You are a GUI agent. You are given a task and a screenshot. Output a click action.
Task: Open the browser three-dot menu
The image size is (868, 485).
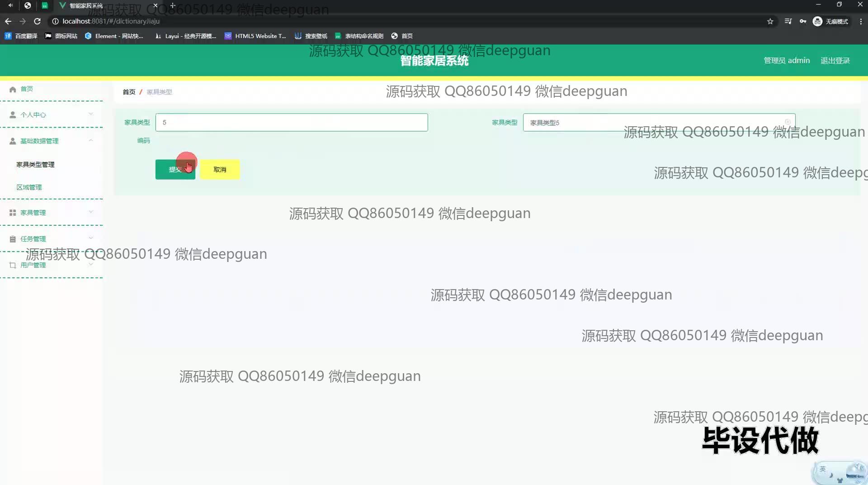(x=860, y=21)
